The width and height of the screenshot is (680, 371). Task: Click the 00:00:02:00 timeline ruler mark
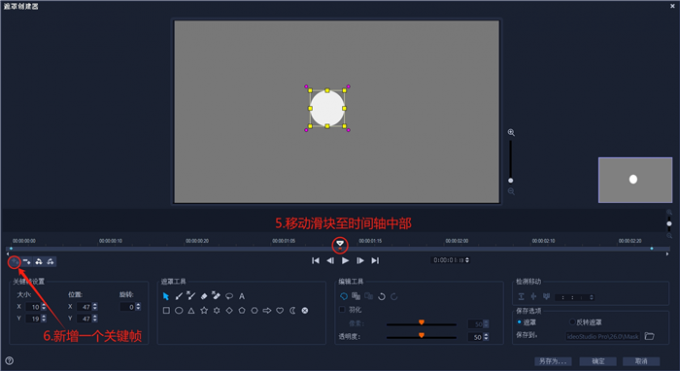pyautogui.click(x=457, y=241)
